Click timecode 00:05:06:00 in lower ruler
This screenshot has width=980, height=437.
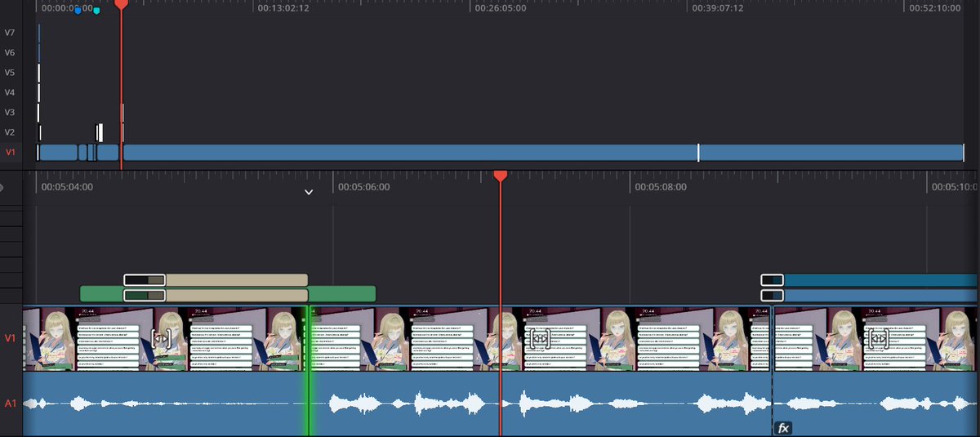363,186
